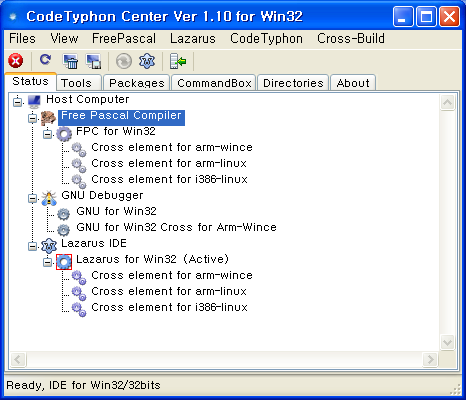
Task: Click the gear icon of Lazarus for Win32 (Active)
Action: tap(64, 262)
